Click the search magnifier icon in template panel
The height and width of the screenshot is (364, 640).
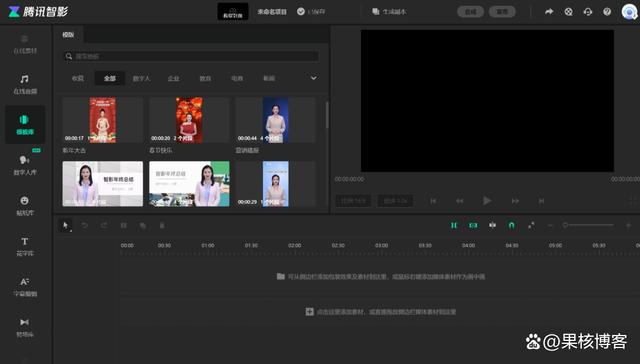pyautogui.click(x=69, y=56)
